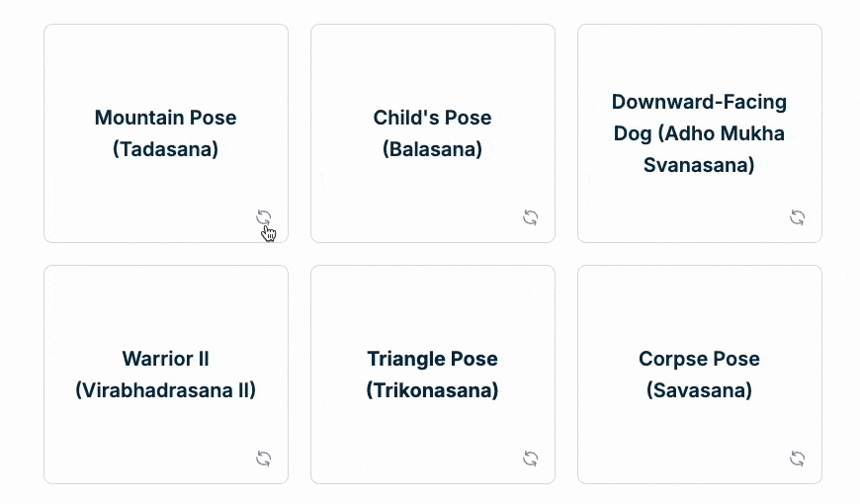Select the "(Tadasana)" Sanskrit name text

pyautogui.click(x=165, y=149)
